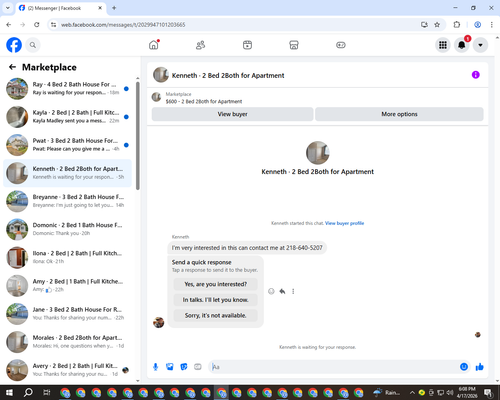Reload the page in browser

[x=37, y=25]
